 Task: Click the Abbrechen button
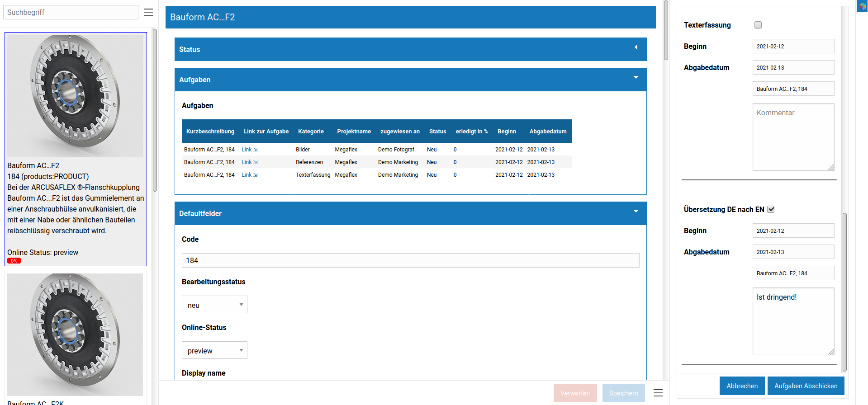[x=742, y=386]
